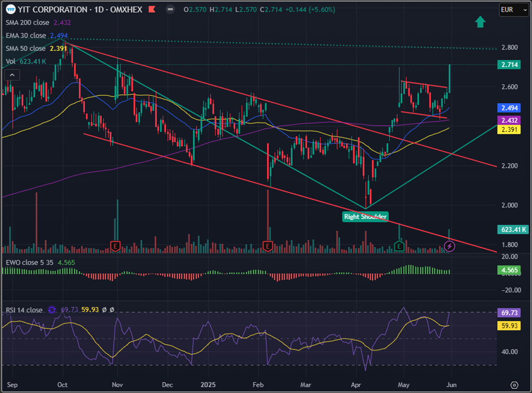
Task: Open the February red earnings E marker
Action: [268, 246]
